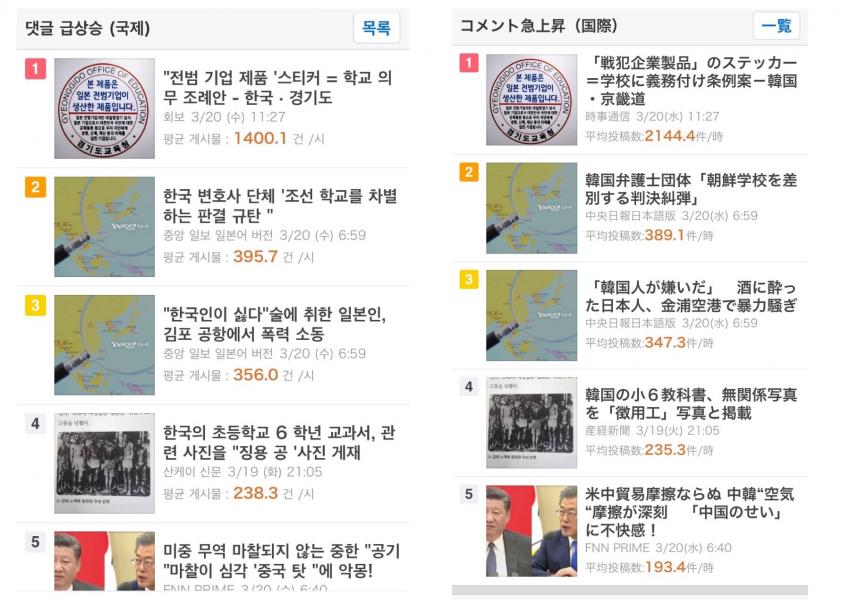Click rank 5 badge in Korean list
The height and width of the screenshot is (605, 850).
point(35,542)
